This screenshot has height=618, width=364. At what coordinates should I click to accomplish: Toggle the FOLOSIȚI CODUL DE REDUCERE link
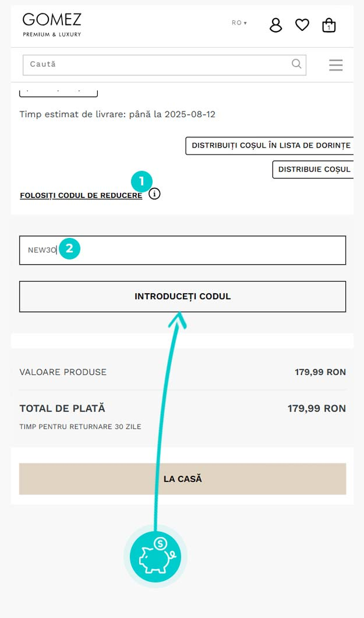pos(81,195)
